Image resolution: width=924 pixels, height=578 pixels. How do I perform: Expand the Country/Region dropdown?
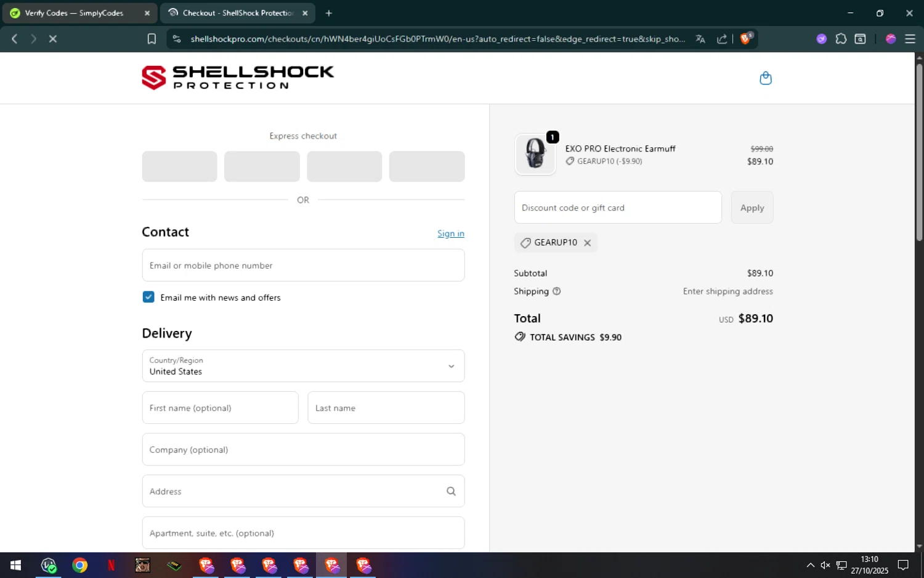coord(303,366)
